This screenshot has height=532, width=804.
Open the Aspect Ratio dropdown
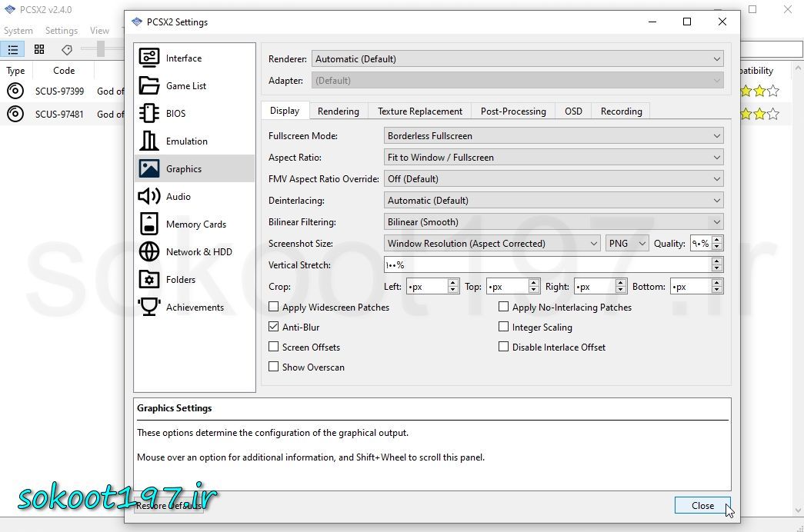point(553,158)
